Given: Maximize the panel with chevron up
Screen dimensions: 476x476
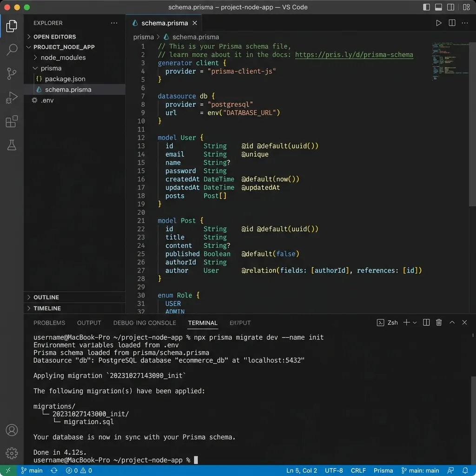Looking at the screenshot, I should [452, 323].
